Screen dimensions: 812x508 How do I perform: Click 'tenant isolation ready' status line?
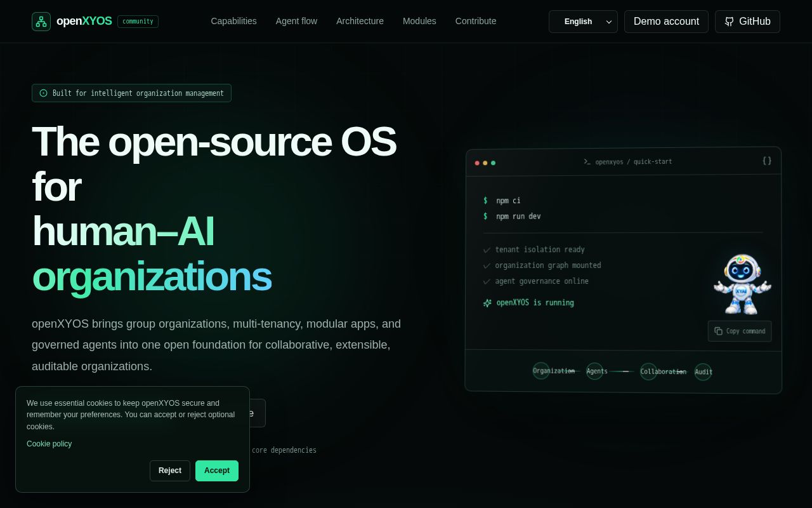point(534,250)
